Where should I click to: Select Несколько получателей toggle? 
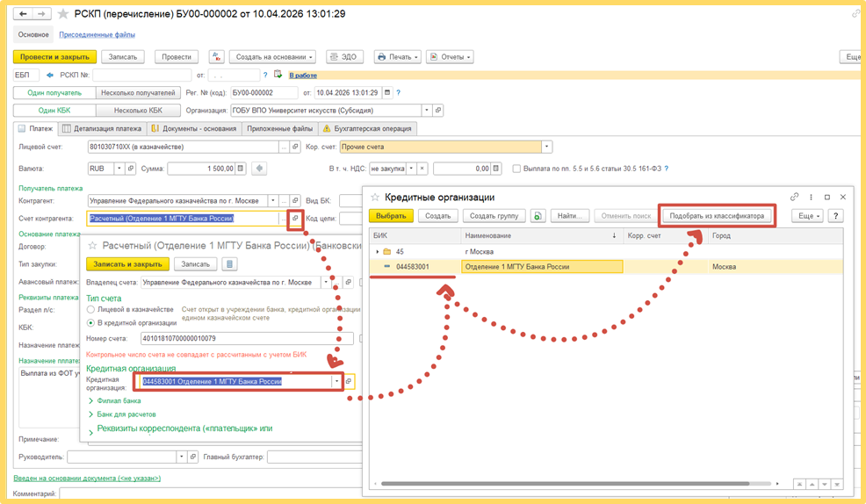[138, 93]
